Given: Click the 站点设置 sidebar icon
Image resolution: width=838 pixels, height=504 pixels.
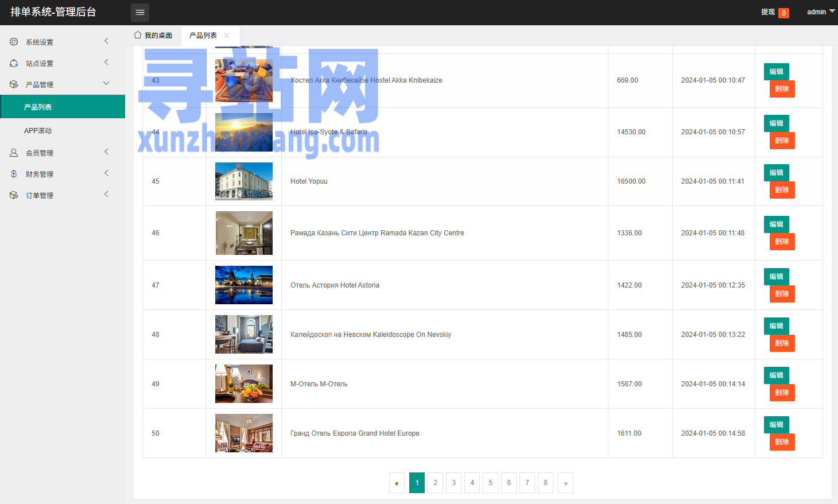Looking at the screenshot, I should tap(14, 63).
